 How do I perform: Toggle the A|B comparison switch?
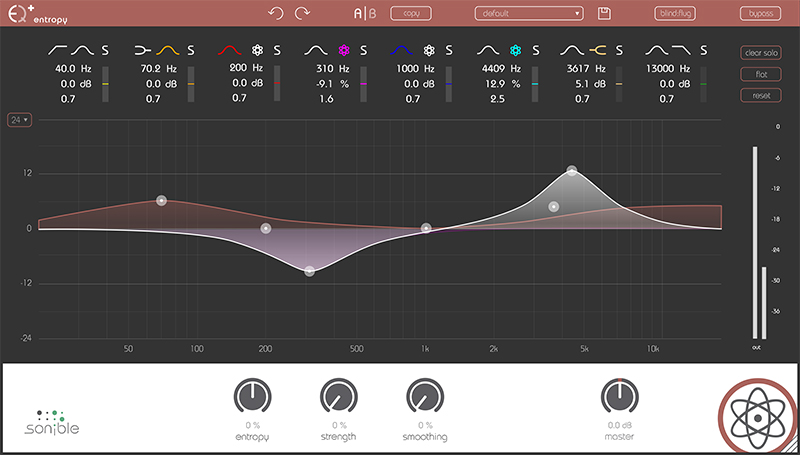click(364, 13)
